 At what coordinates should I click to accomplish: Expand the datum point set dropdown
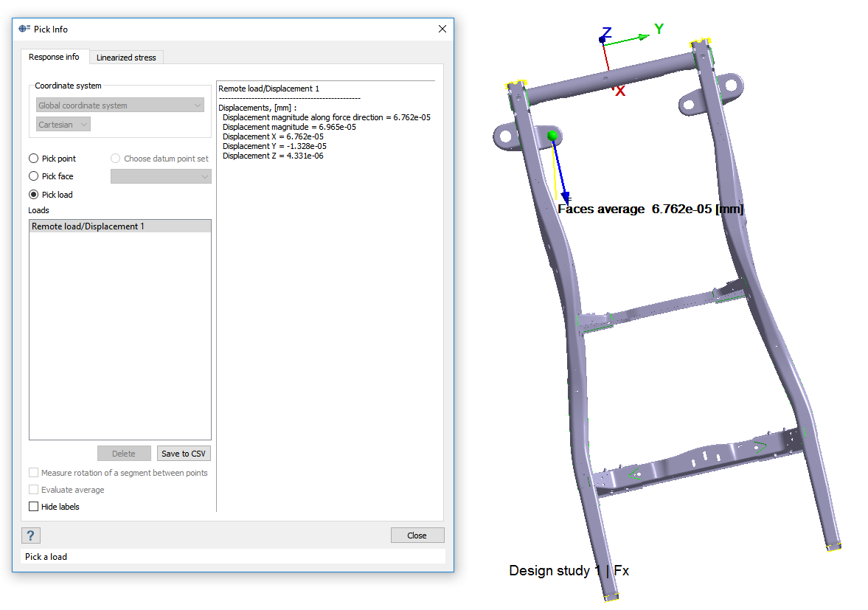[161, 176]
